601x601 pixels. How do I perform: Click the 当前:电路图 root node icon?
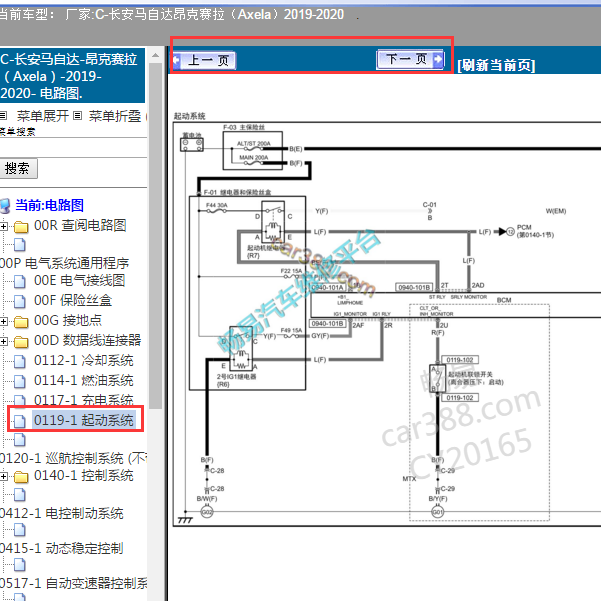(x=5, y=206)
